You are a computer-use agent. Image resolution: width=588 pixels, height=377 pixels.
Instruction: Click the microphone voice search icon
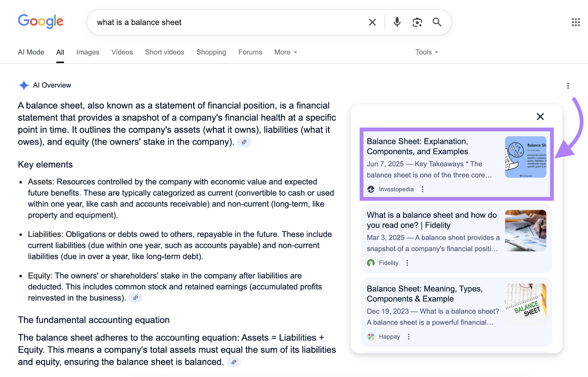[397, 22]
